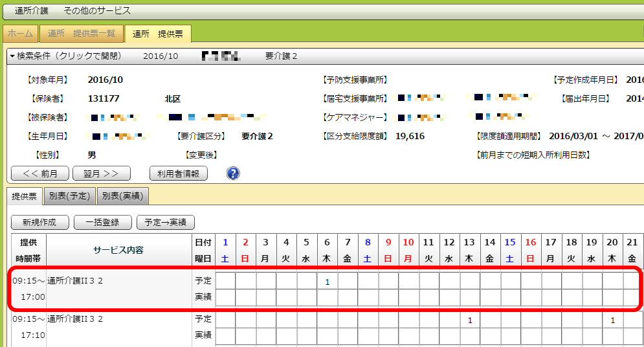Expand the 検索条件 search conditions panel

65,56
